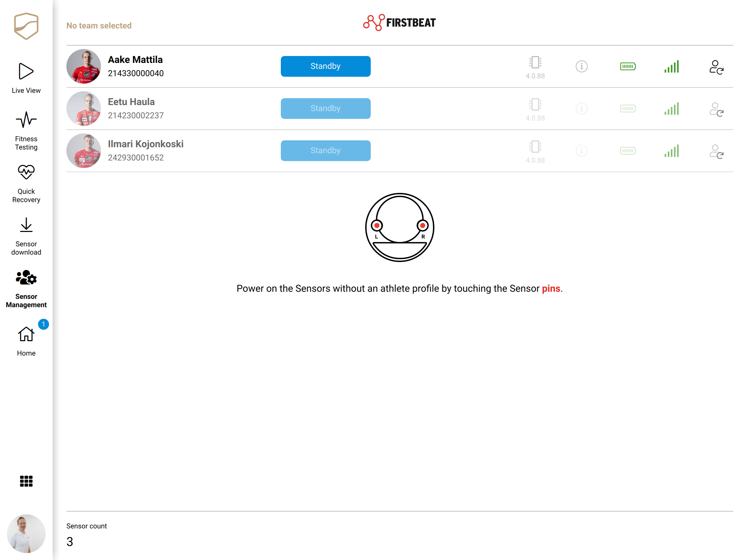Click the No team selected label
The height and width of the screenshot is (560, 747).
(x=99, y=26)
